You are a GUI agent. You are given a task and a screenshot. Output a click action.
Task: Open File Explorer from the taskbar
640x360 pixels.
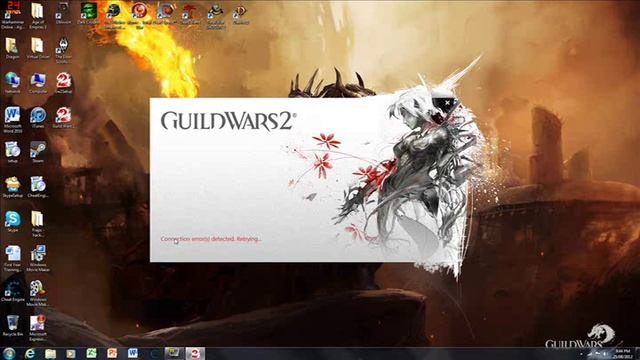[x=51, y=353]
